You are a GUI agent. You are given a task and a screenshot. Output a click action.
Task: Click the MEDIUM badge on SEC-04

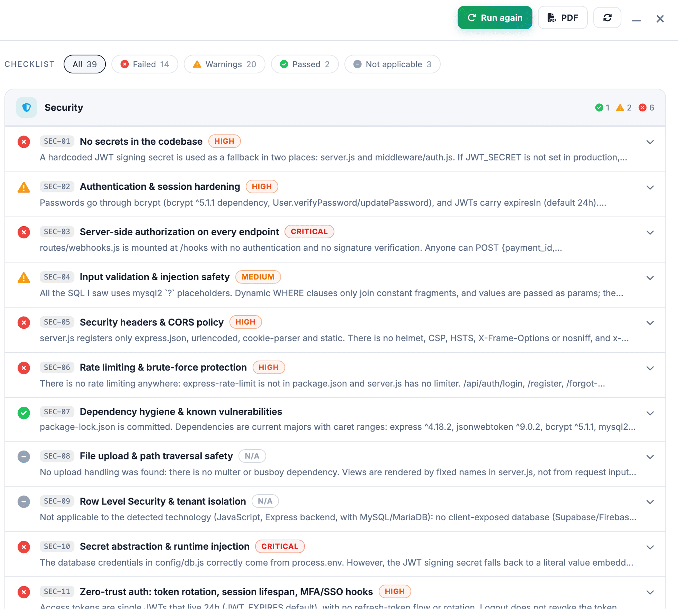[x=258, y=277]
